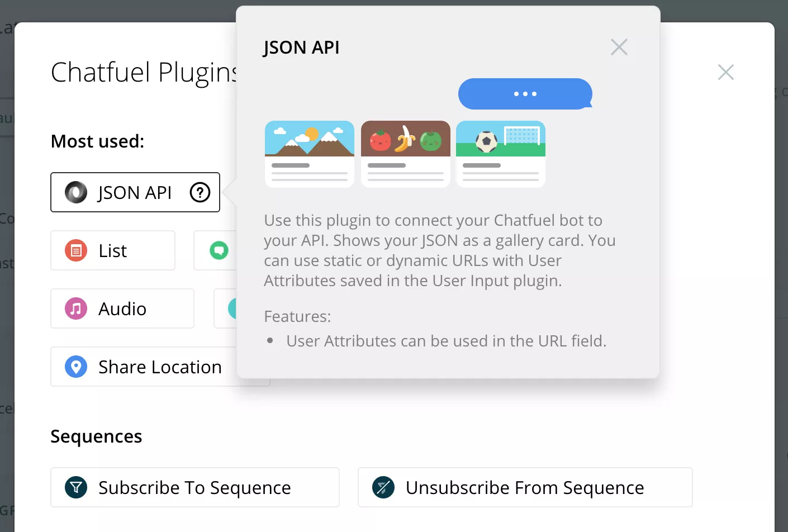Click the Subscribe To Sequence funnel icon

pos(75,487)
